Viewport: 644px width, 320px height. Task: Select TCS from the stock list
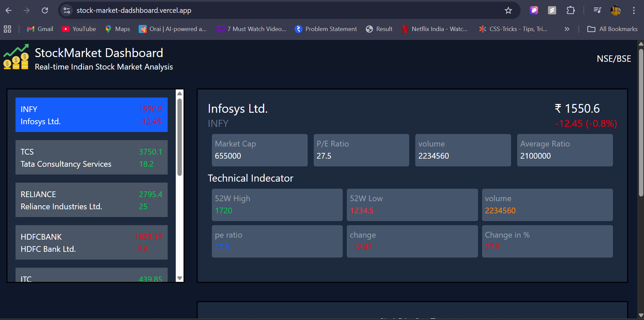click(x=91, y=157)
